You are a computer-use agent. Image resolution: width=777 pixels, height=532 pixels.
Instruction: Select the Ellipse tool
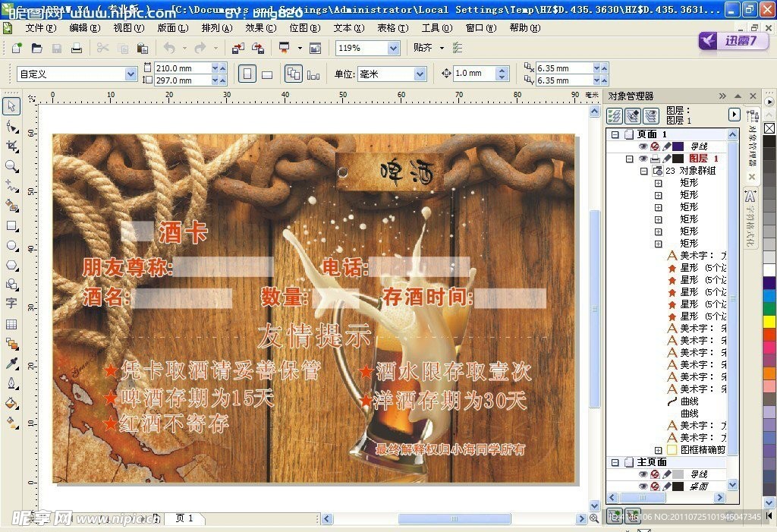point(11,245)
